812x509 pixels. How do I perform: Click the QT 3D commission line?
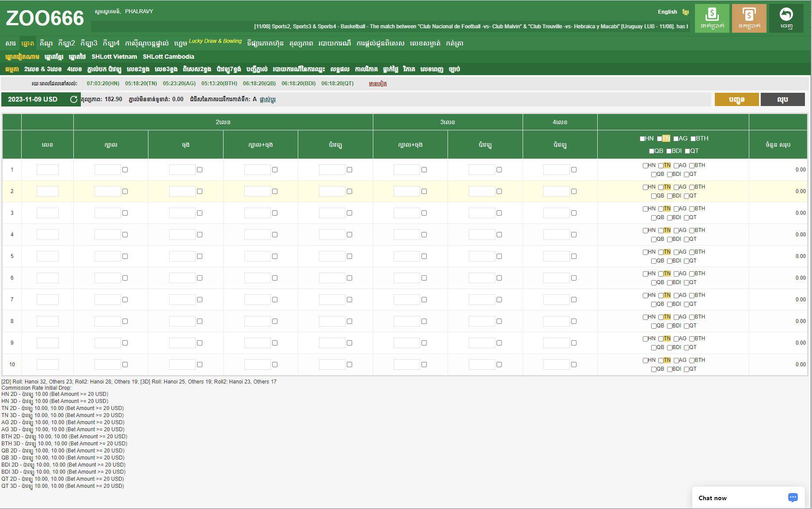coord(63,486)
